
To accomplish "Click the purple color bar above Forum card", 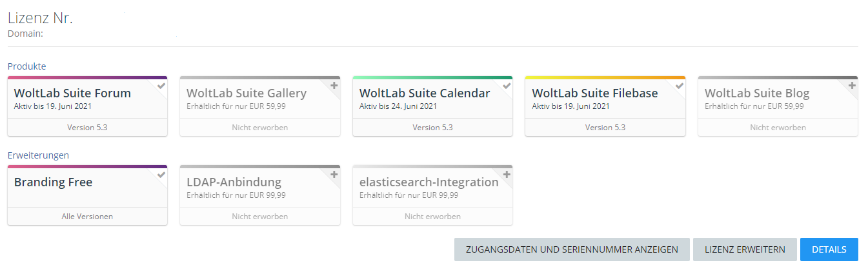I will (87, 77).
